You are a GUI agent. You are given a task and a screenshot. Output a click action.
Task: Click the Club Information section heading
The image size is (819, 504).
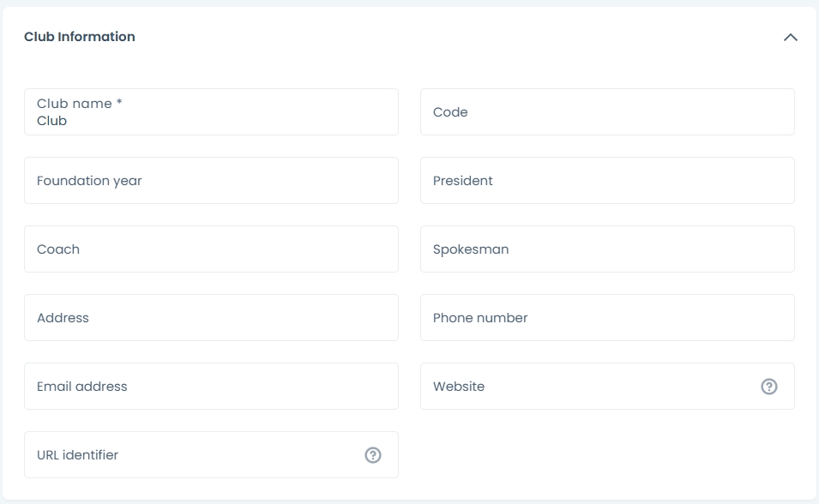80,37
